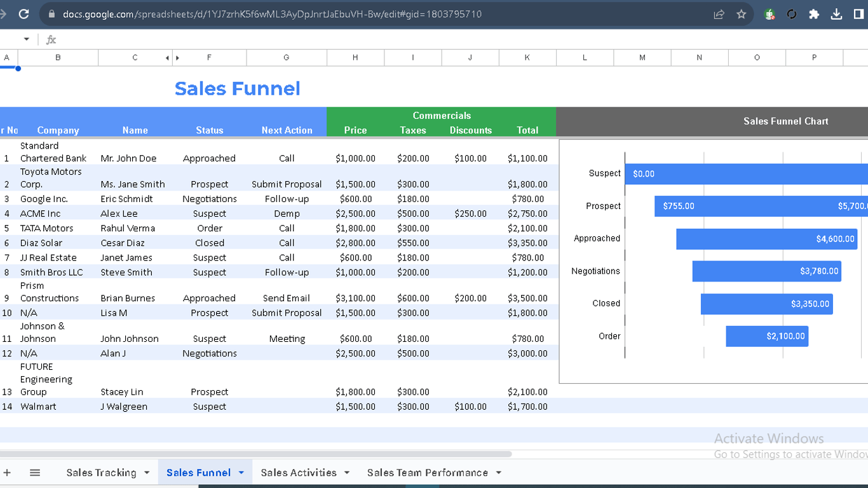Open the Sales Funnel tab dropdown arrow
This screenshot has width=868, height=488.
[241, 473]
